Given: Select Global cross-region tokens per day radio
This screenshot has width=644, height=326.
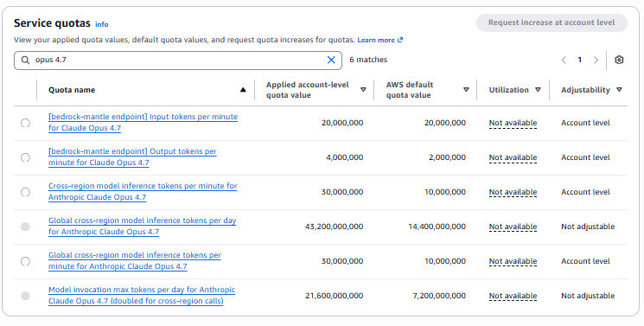Looking at the screenshot, I should pos(25,227).
